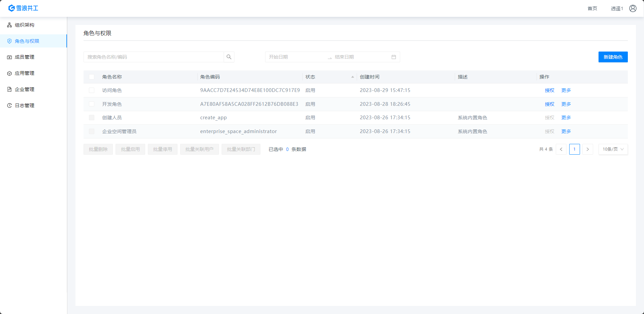644x314 pixels.
Task: Go to previous page arrow
Action: [561, 149]
